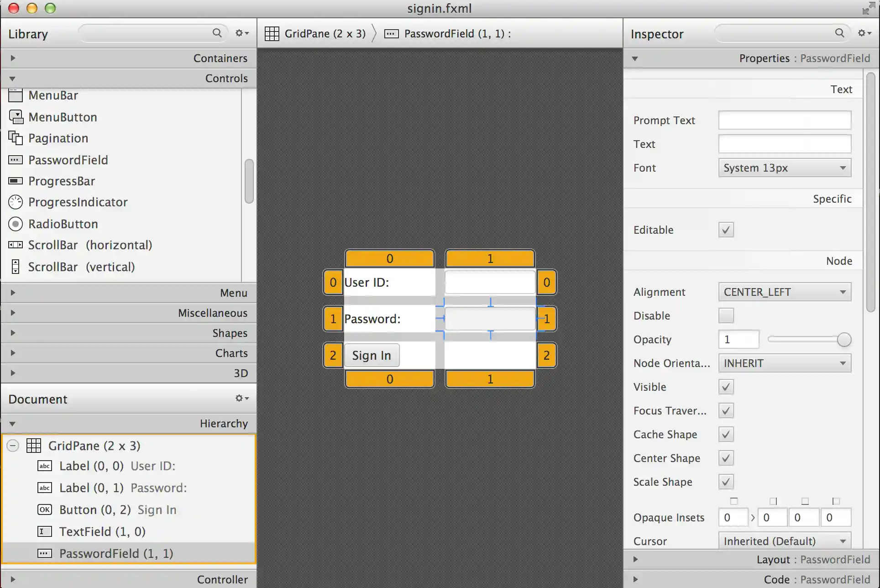Select the RadioButton control icon
Viewport: 880px width, 588px height.
click(x=16, y=224)
